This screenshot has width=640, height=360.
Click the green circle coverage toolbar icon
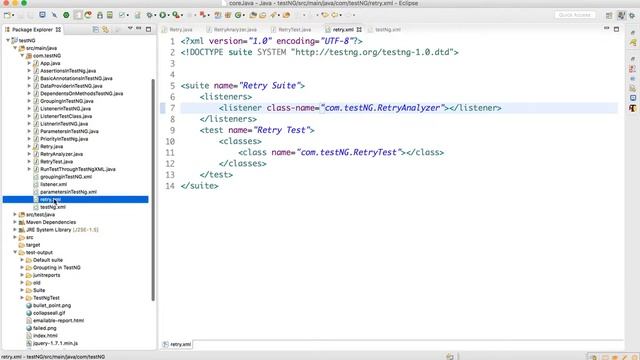pyautogui.click(x=66, y=15)
